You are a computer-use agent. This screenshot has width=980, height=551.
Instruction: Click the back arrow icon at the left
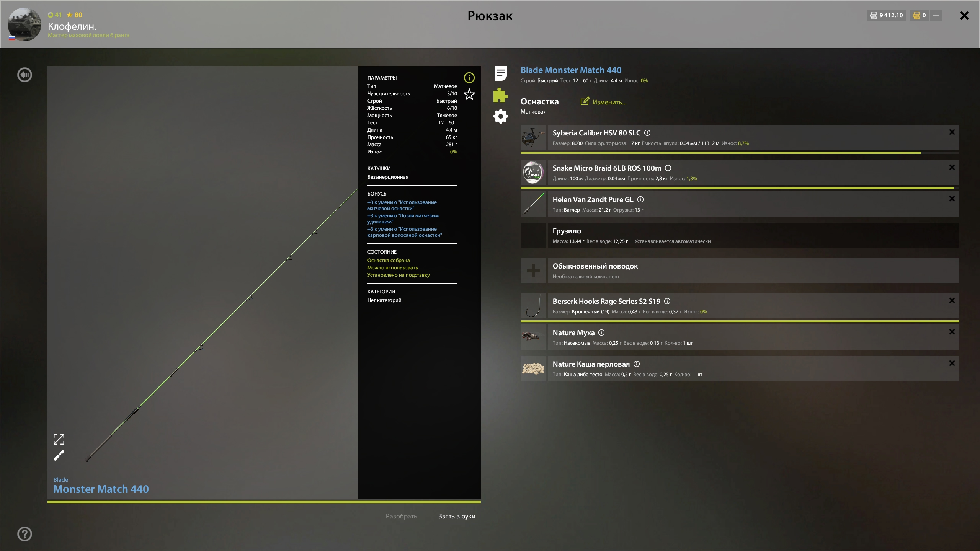25,75
